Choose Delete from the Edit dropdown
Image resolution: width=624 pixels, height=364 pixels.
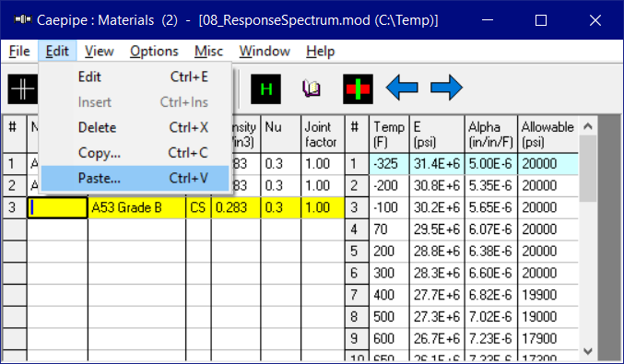coord(135,127)
